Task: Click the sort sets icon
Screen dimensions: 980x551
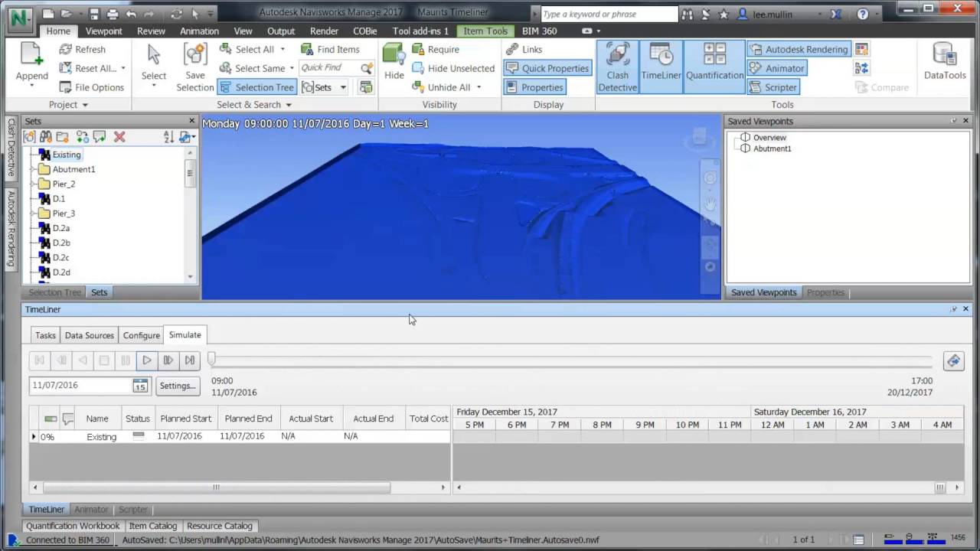Action: (x=168, y=137)
